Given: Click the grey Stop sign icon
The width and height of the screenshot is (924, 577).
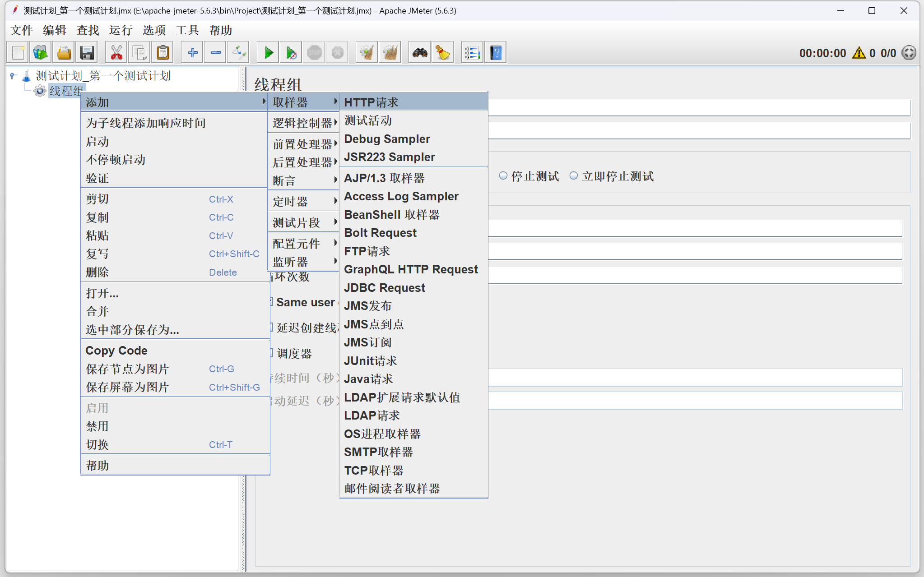Looking at the screenshot, I should pos(314,53).
